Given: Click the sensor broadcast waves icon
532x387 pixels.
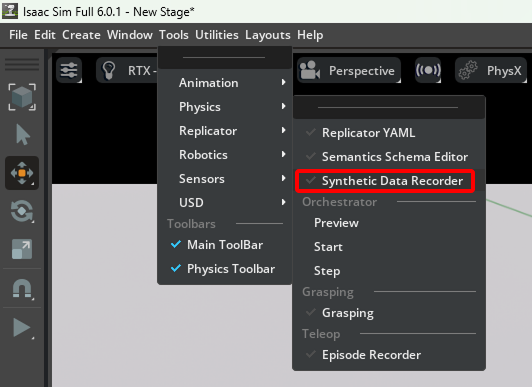Looking at the screenshot, I should [428, 70].
